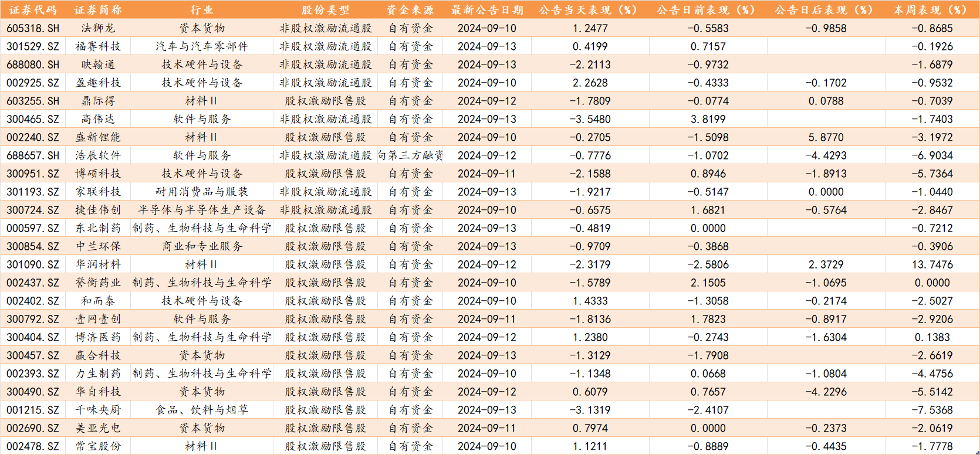Click post-announcement value 5.8770
This screenshot has width=980, height=455.
(826, 137)
